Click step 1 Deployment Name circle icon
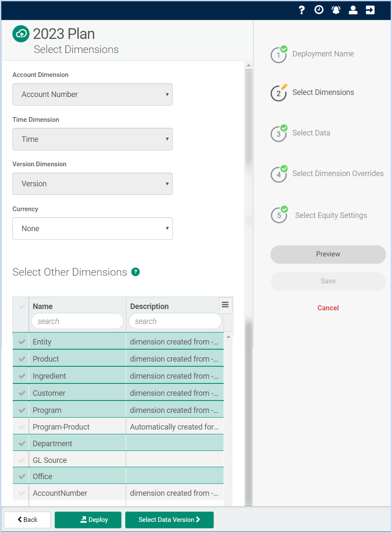Image resolution: width=392 pixels, height=533 pixels. 279,55
